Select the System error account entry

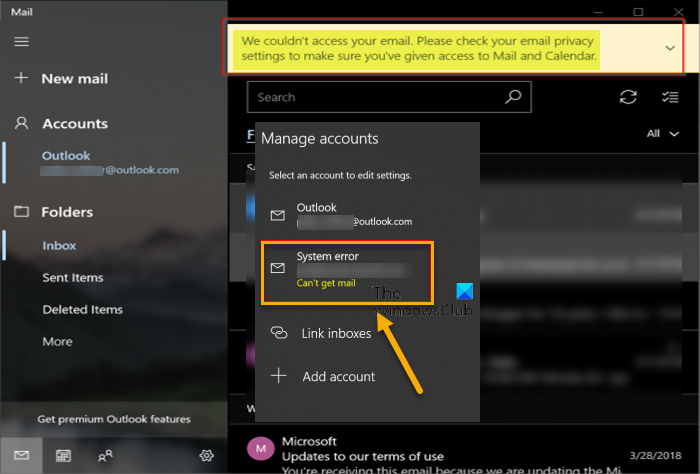(x=347, y=272)
